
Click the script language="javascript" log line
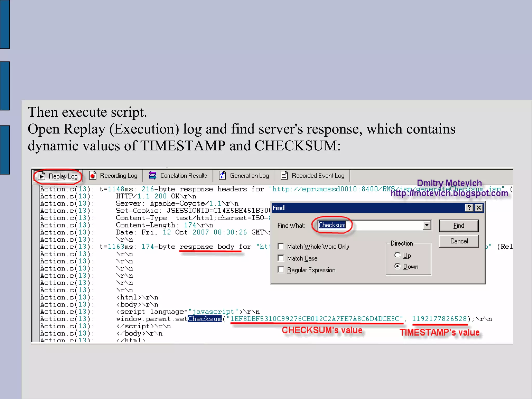[x=188, y=312]
